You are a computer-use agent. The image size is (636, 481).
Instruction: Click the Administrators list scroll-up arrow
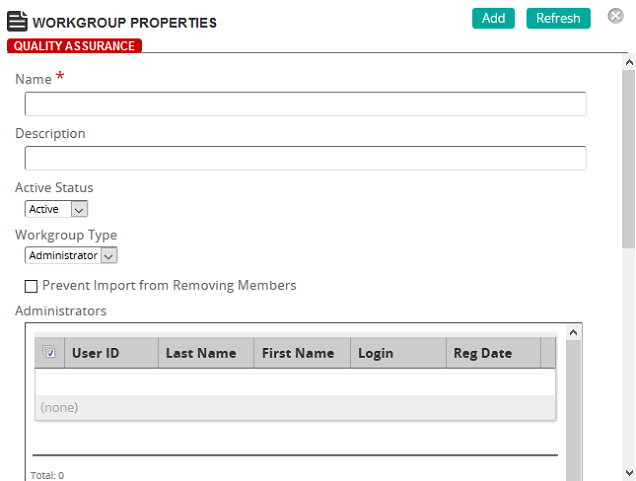click(x=573, y=333)
